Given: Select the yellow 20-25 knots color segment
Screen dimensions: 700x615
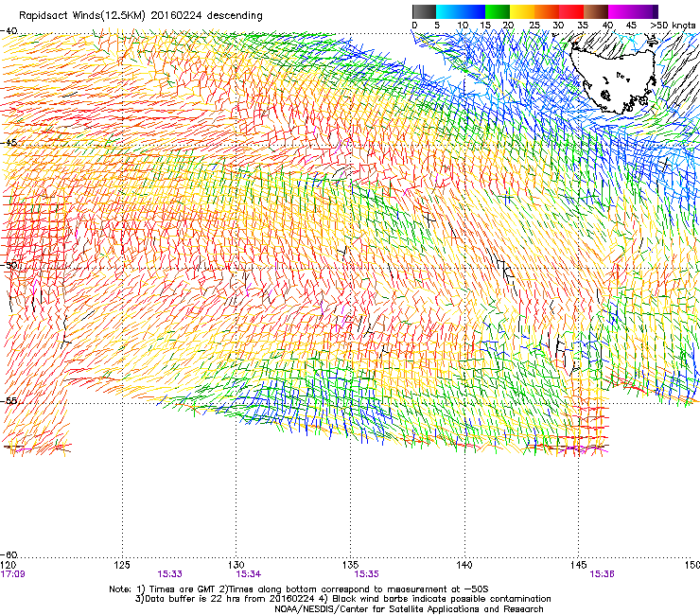Looking at the screenshot, I should [522, 11].
